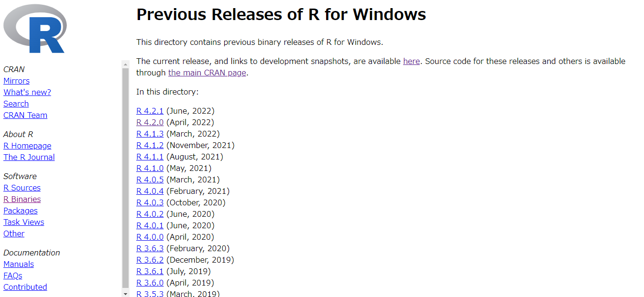Open R 3.6.3 release link
This screenshot has height=297, width=644.
(150, 248)
